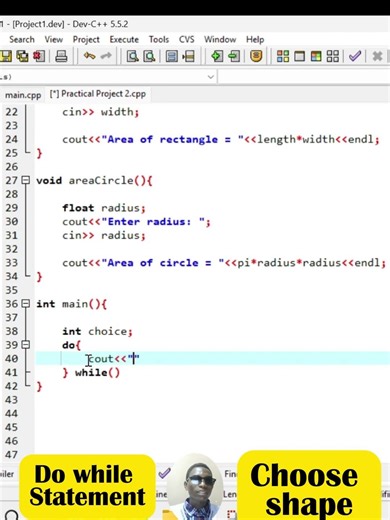
Task: Click the "Enter radius: " string
Action: click(153, 222)
